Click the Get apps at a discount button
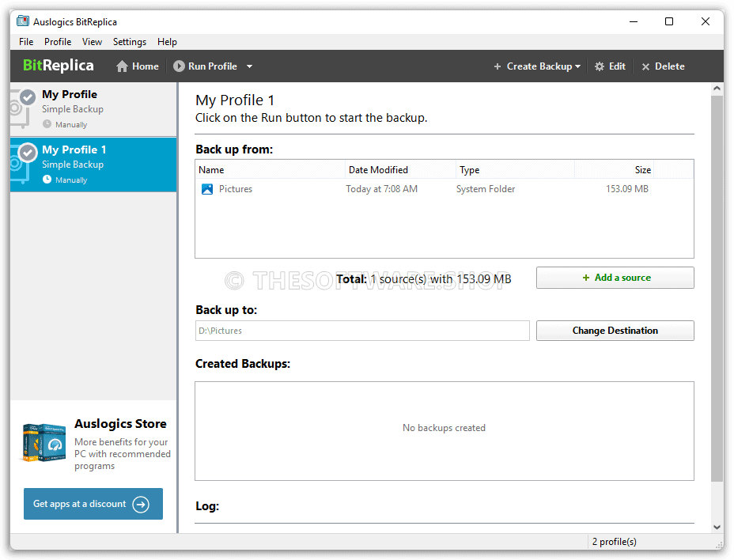Screen dimensions: 734x560 coord(93,504)
